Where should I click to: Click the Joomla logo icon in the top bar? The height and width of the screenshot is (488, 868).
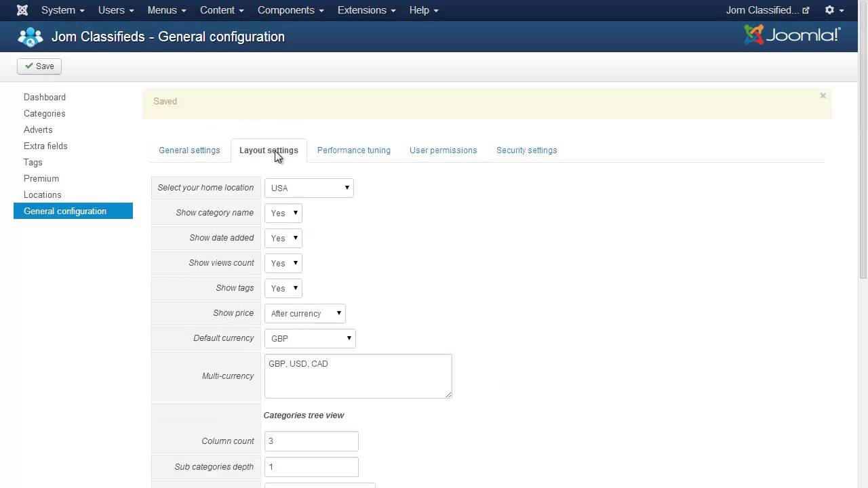point(22,10)
